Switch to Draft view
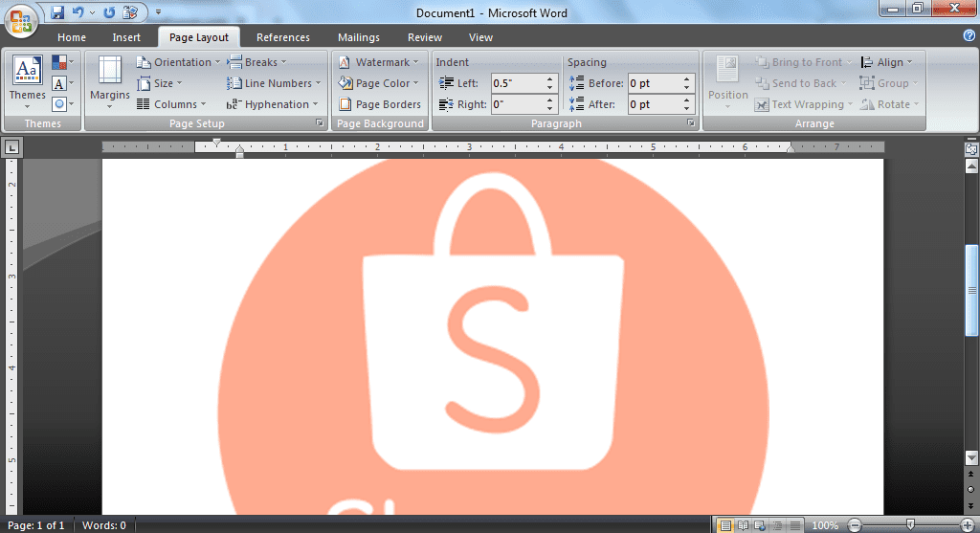The height and width of the screenshot is (533, 980). coord(794,525)
